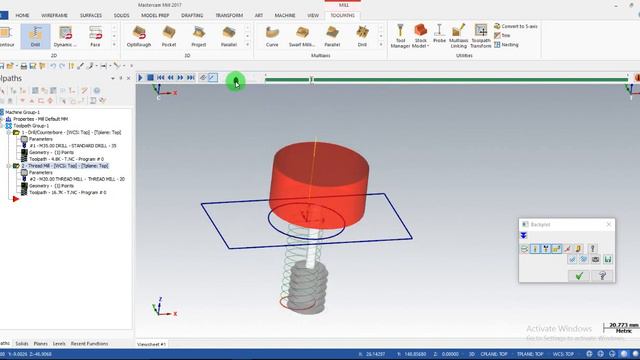Step backward in backplot
The image size is (640, 360).
click(x=171, y=78)
